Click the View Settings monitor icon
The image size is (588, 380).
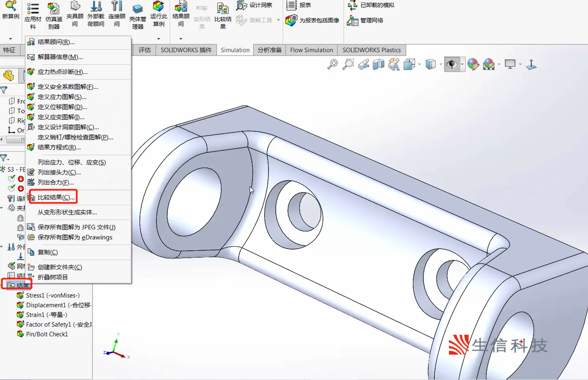coord(510,64)
